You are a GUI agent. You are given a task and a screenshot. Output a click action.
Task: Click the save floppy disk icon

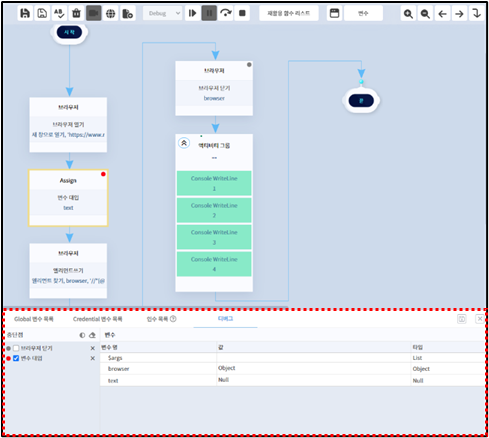tap(25, 13)
